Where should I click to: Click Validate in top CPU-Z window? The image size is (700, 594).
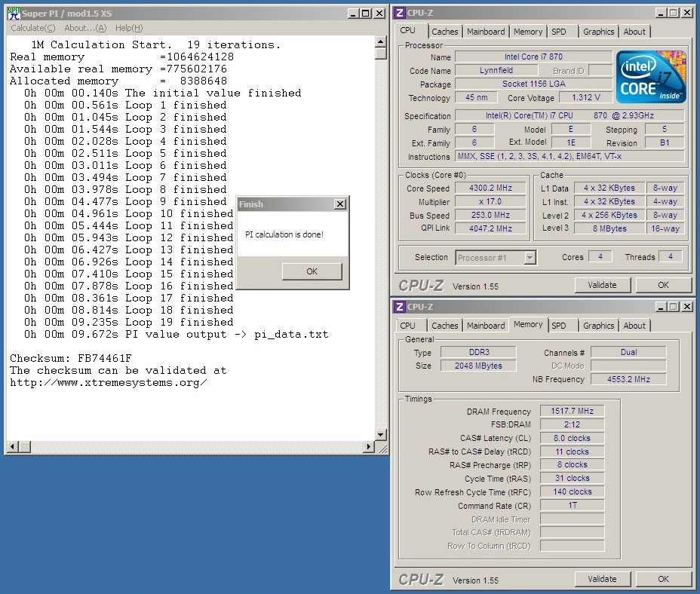point(602,285)
